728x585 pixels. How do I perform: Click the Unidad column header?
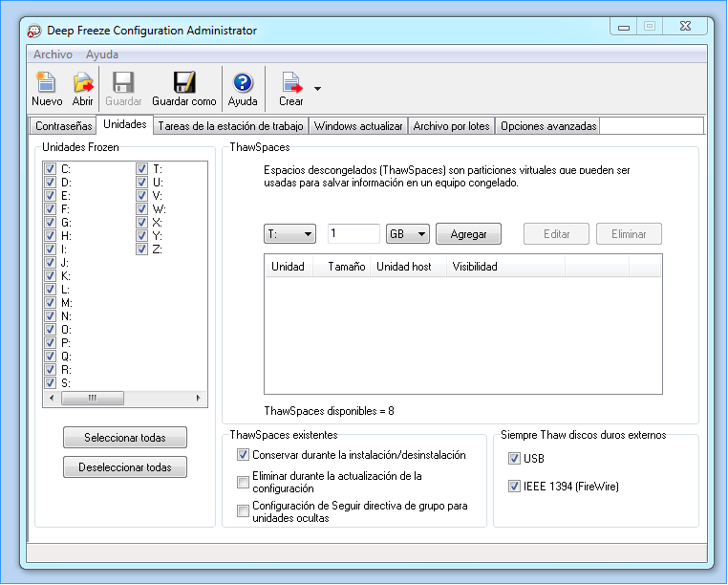point(289,267)
